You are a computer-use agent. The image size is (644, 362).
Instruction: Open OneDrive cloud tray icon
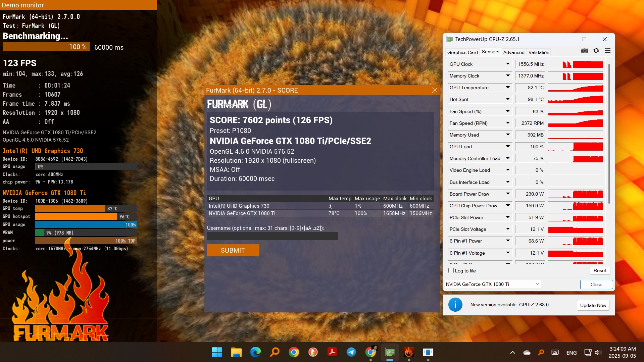527,353
